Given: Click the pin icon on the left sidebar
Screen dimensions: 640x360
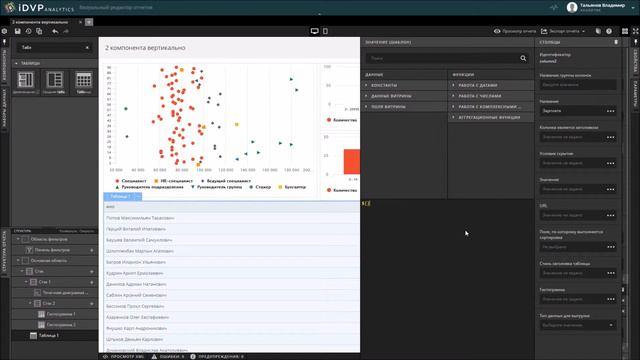Looking at the screenshot, I should coord(4,42).
